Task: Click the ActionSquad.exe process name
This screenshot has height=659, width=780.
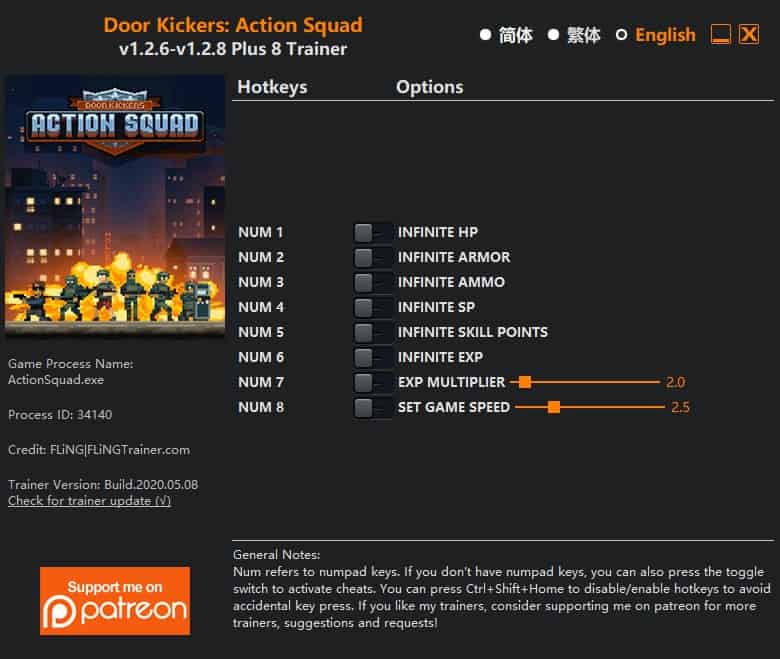Action: 56,380
